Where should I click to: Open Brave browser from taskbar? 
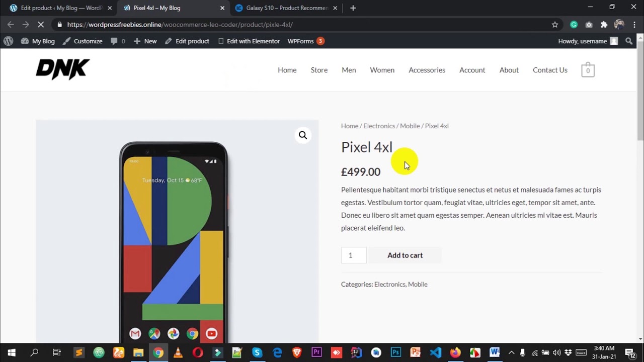(297, 352)
